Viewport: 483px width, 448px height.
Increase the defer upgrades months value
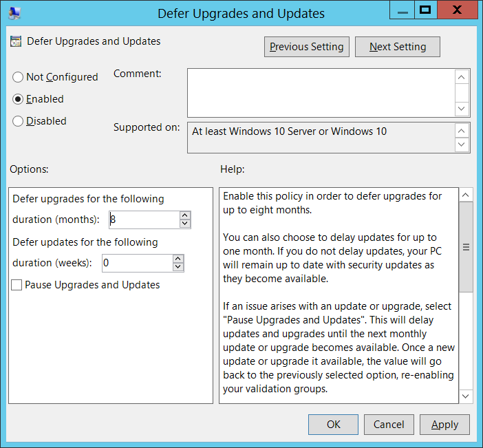point(184,215)
